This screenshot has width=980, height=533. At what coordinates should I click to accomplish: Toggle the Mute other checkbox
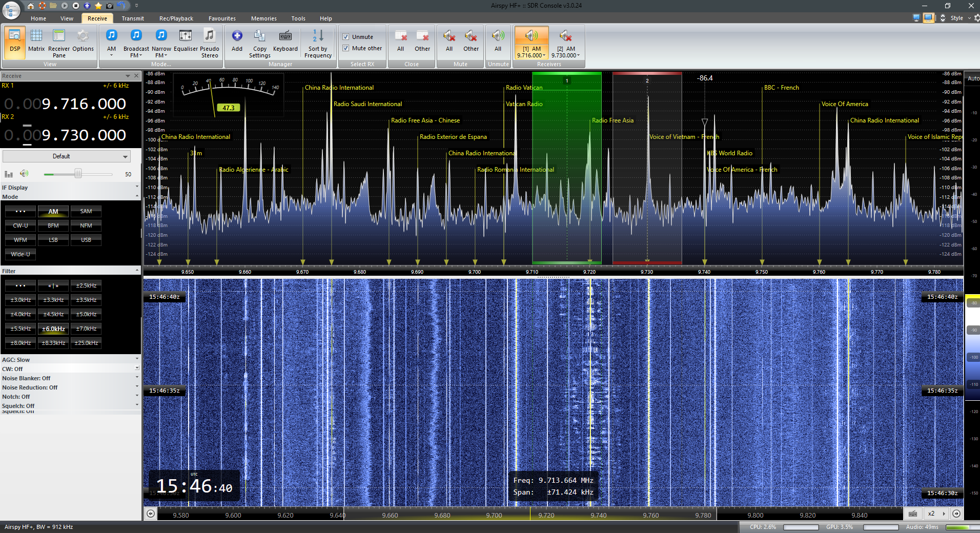pos(346,48)
